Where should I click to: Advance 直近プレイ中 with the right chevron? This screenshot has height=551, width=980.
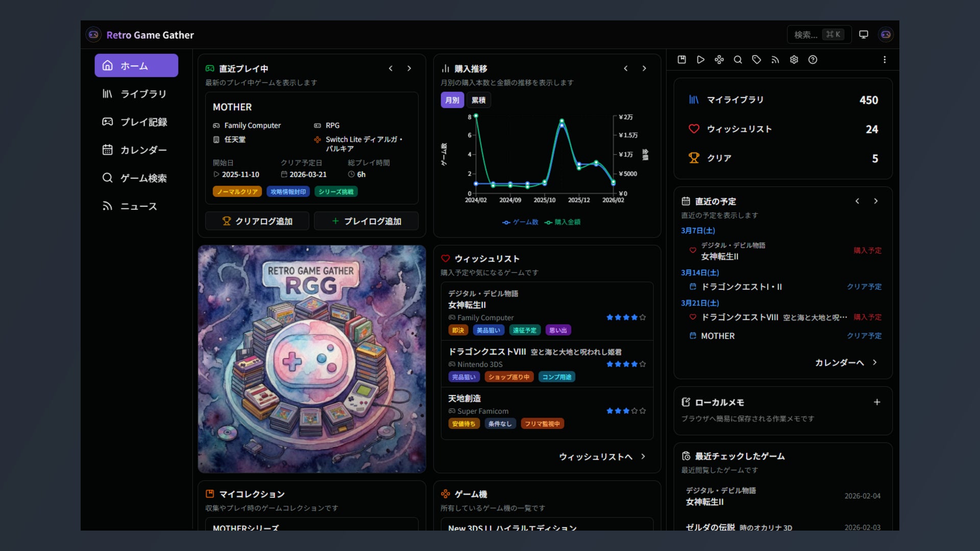click(x=409, y=68)
